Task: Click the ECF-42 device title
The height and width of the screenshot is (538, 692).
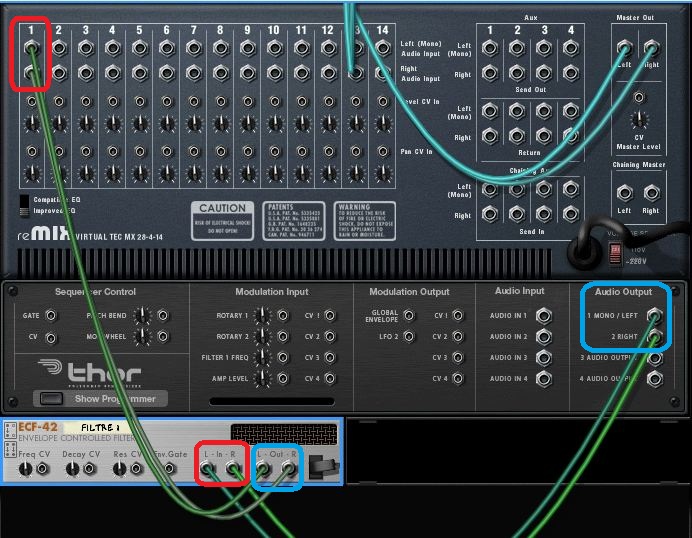Action: coord(38,427)
